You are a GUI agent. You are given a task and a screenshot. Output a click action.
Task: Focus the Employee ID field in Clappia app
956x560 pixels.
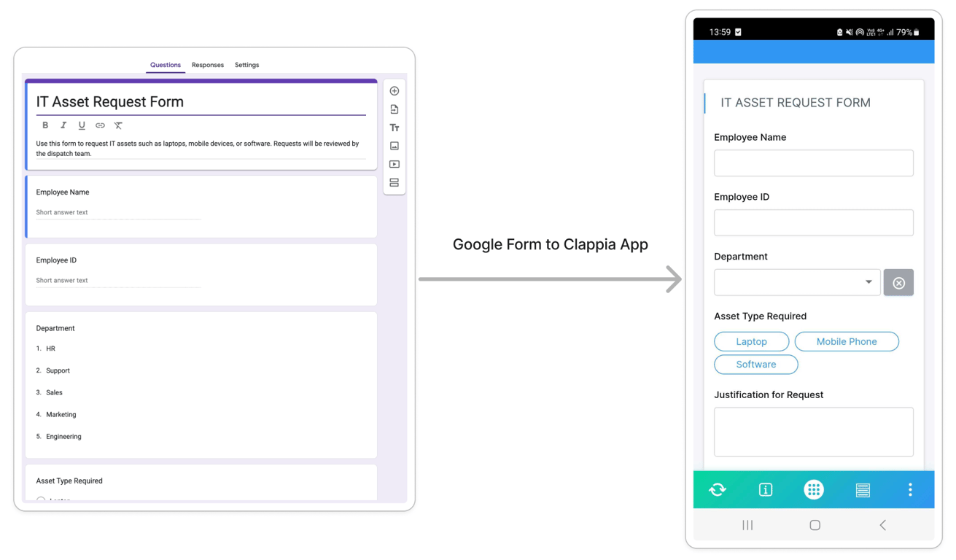814,222
